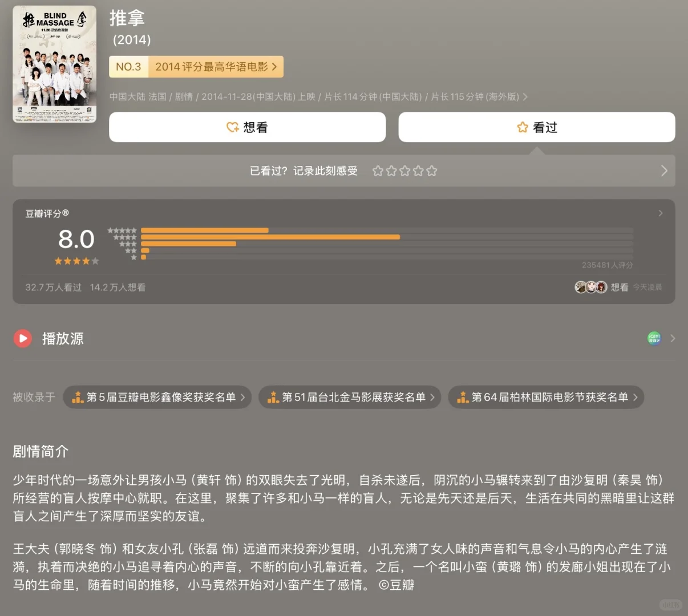Click the four-star rating icons under 8.0
The width and height of the screenshot is (688, 616).
coord(76,261)
